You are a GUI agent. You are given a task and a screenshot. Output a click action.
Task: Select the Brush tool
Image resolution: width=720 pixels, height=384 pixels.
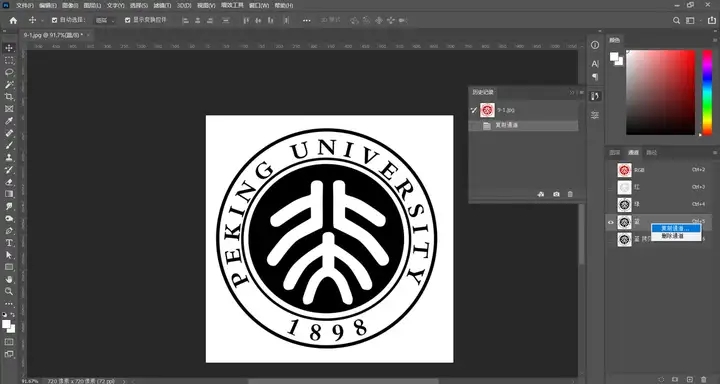pyautogui.click(x=9, y=145)
